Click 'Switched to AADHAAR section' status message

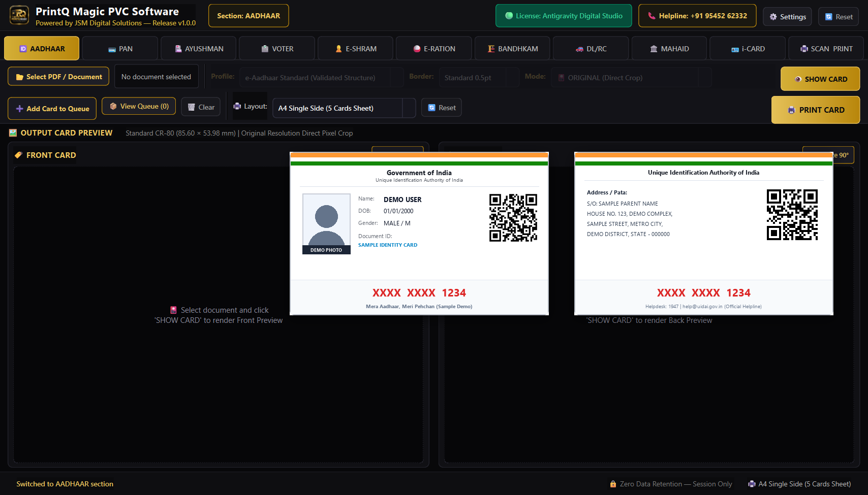[65, 484]
